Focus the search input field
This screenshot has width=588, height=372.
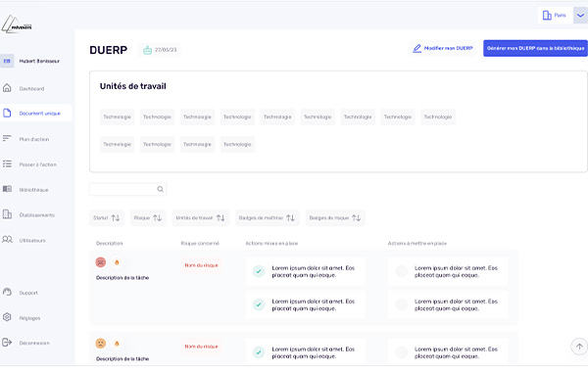click(127, 189)
